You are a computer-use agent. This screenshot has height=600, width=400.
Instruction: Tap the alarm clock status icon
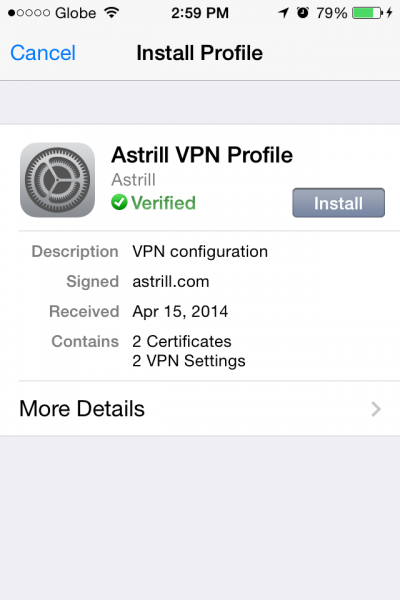(303, 13)
